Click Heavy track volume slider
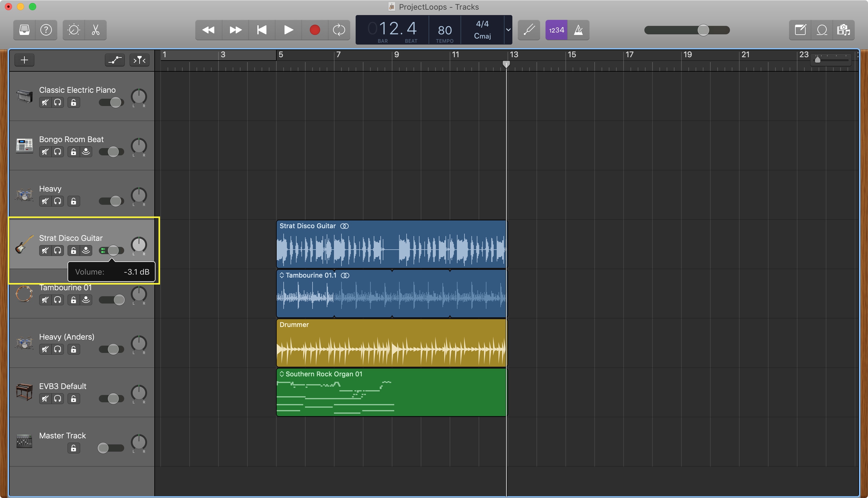Image resolution: width=868 pixels, height=498 pixels. pos(111,201)
